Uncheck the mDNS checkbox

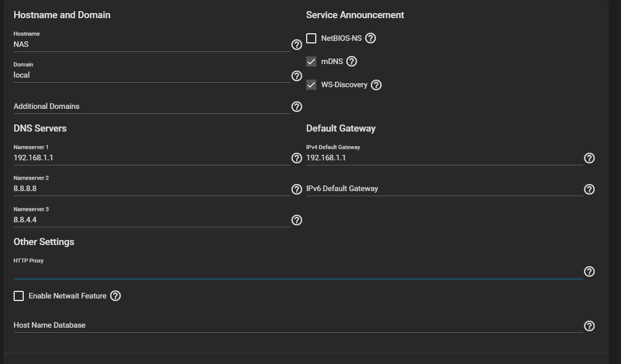click(311, 62)
